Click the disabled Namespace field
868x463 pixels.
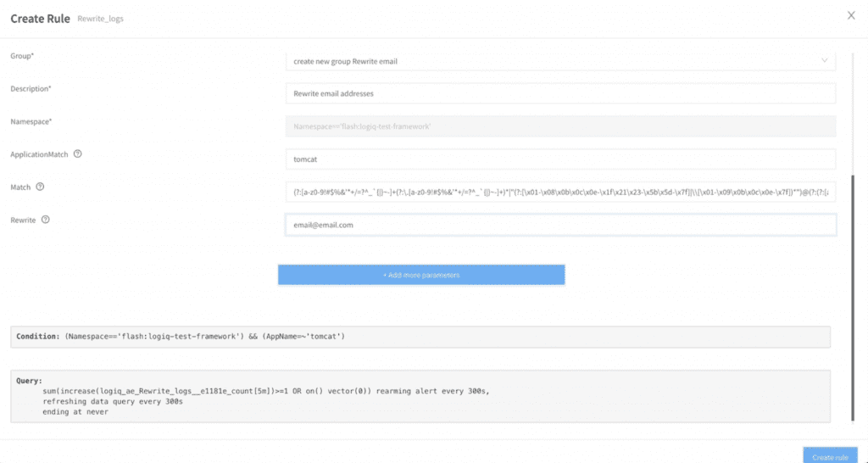click(x=560, y=126)
